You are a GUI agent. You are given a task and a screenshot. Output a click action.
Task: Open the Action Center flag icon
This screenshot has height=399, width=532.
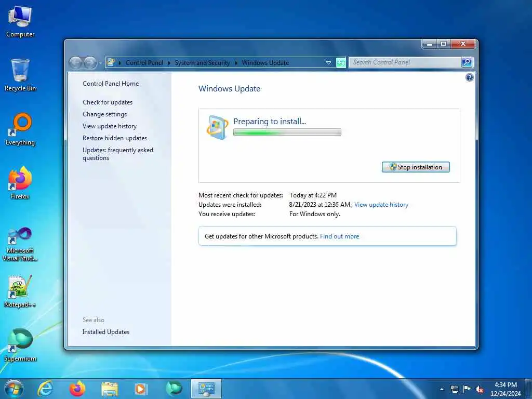(467, 389)
